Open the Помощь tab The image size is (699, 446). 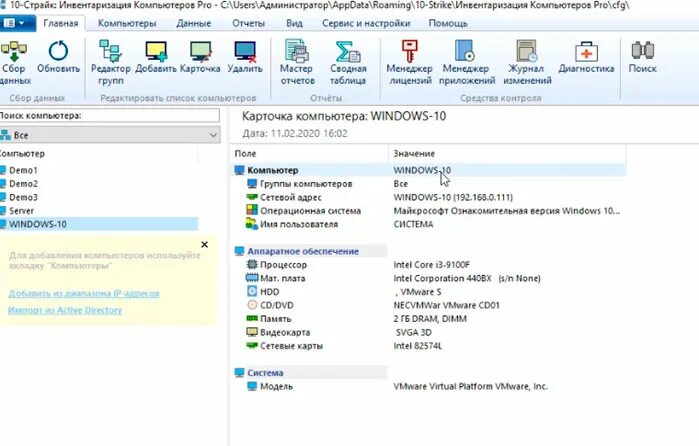coord(448,23)
